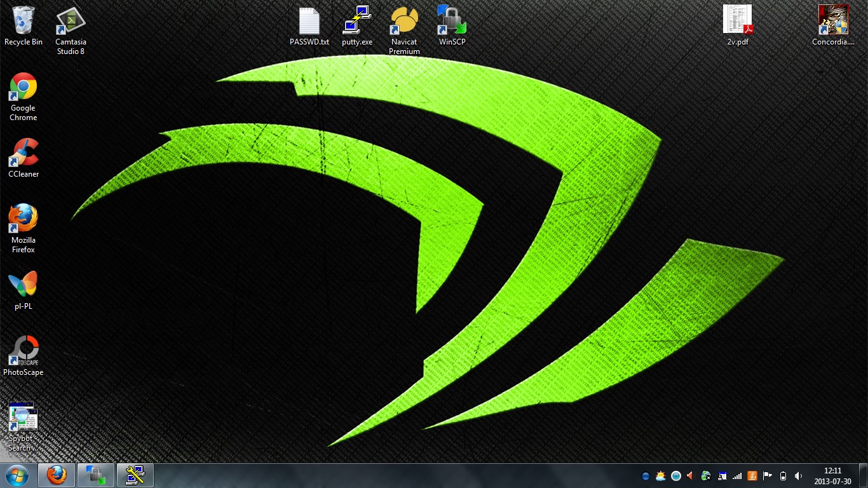Image resolution: width=868 pixels, height=488 pixels.
Task: Click the wrench-and-computers taskbar button
Action: click(x=135, y=475)
